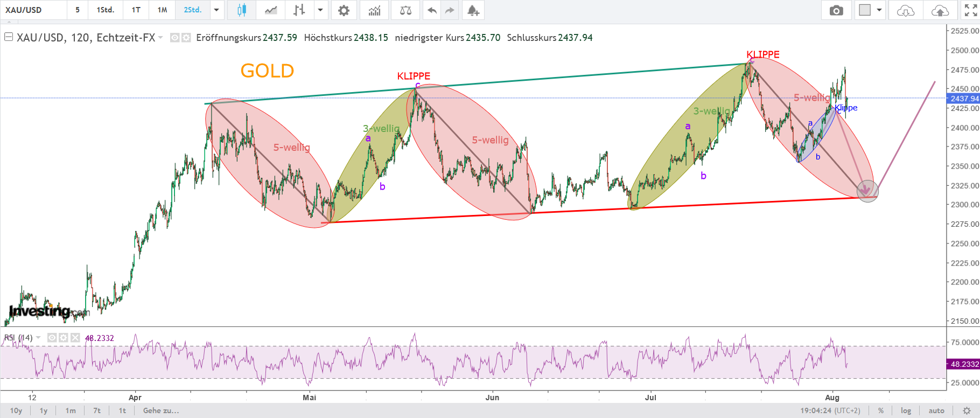
Task: Set the date range to 1m
Action: [71, 410]
